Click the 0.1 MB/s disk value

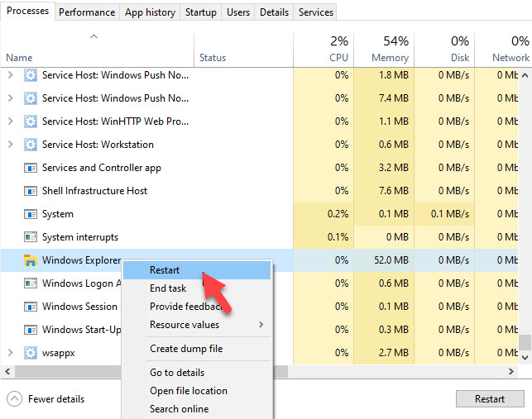point(450,214)
